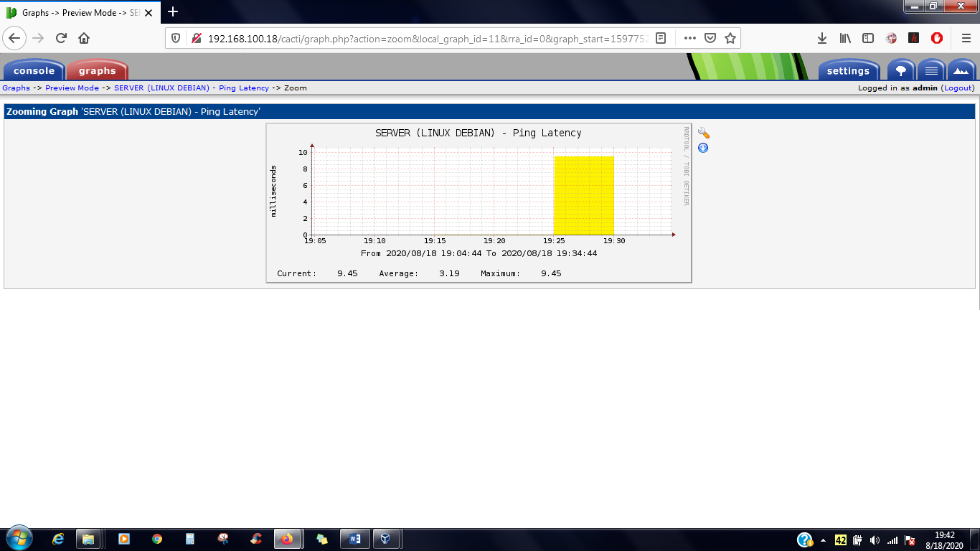Follow the Graphs breadcrumb link
980x551 pixels.
coord(17,88)
